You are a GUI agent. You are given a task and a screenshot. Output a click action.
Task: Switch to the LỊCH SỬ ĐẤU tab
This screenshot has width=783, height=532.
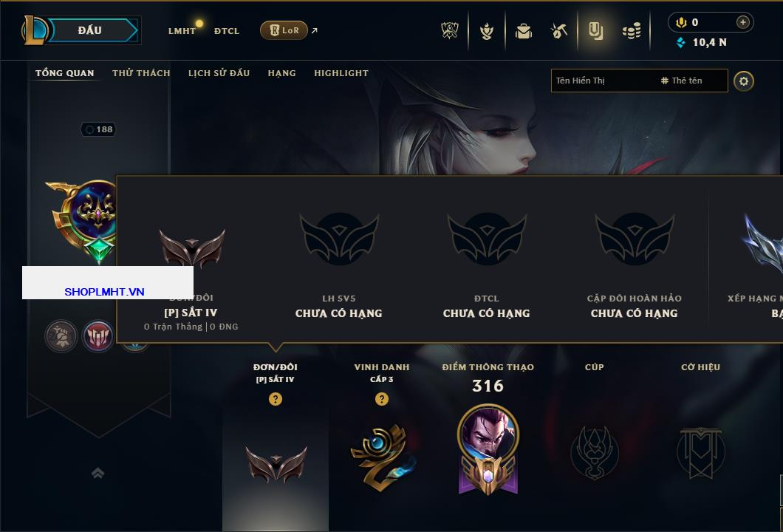point(219,73)
